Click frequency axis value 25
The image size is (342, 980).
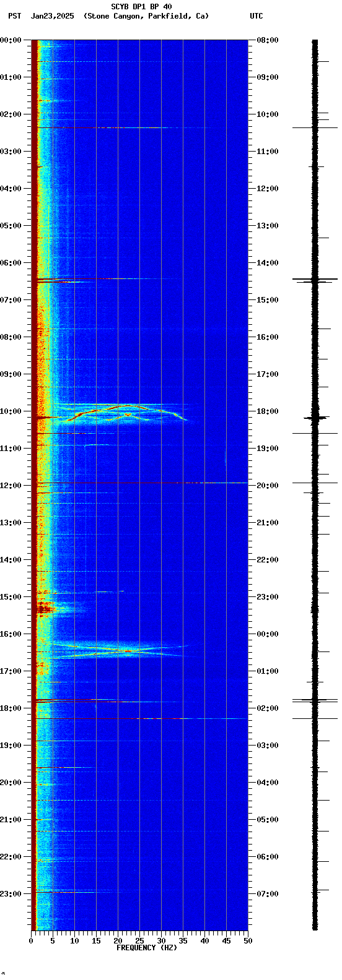tap(139, 941)
